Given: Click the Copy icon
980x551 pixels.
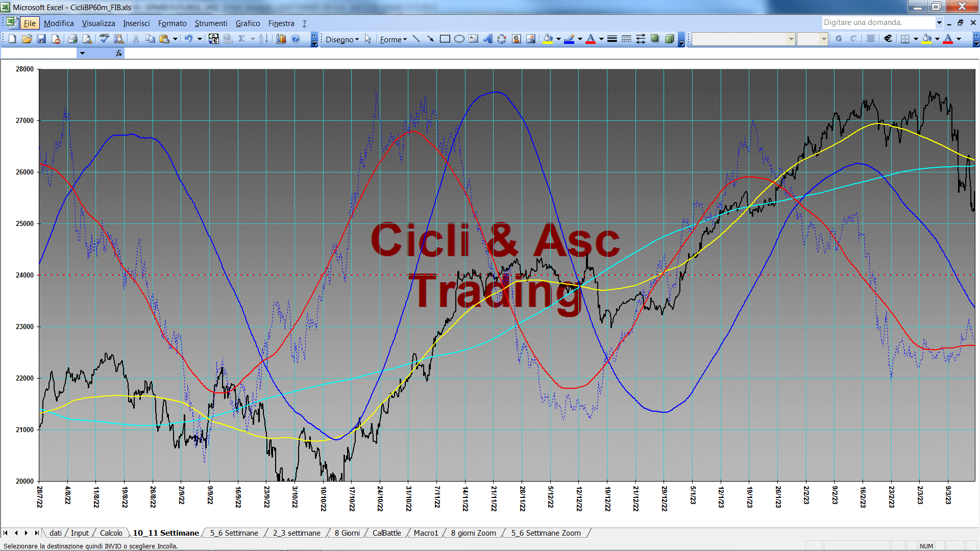Looking at the screenshot, I should (150, 39).
